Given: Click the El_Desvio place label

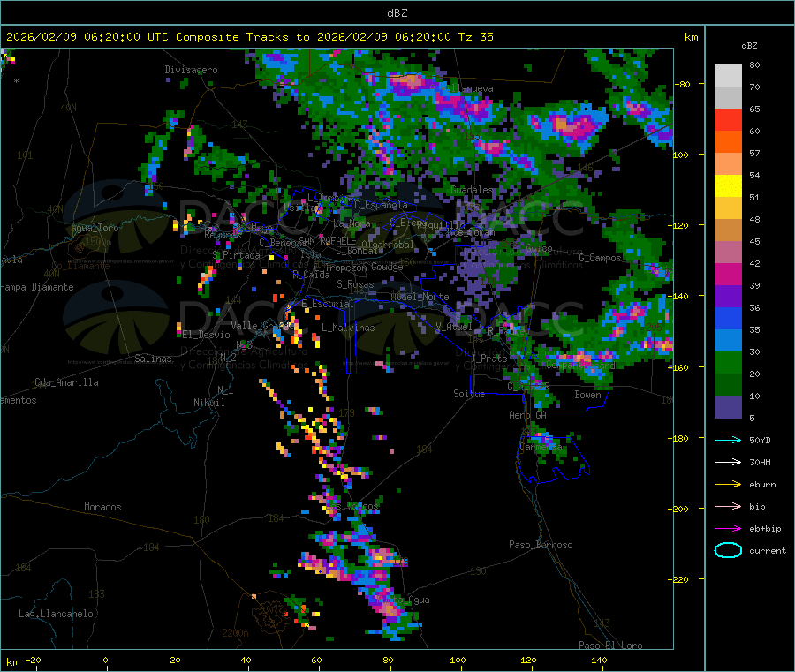Looking at the screenshot, I should (207, 335).
